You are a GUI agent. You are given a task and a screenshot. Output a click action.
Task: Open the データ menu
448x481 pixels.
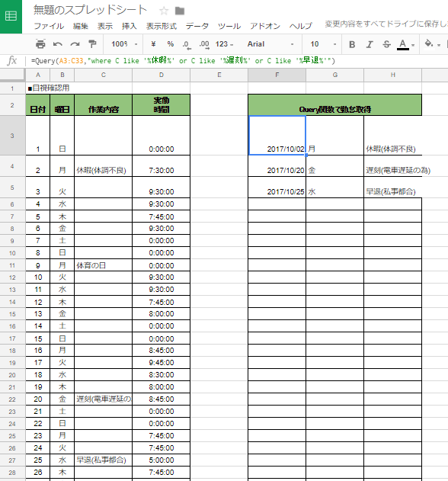click(197, 26)
